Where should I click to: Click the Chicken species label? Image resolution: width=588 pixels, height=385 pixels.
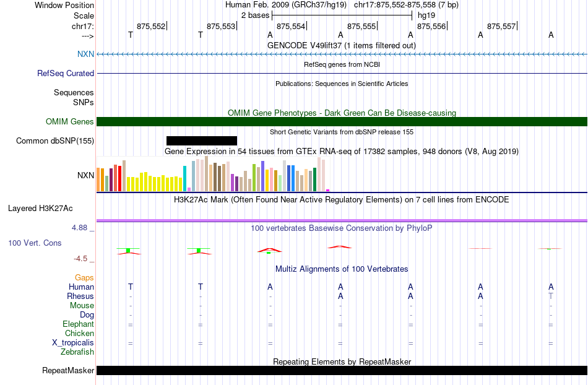pos(79,333)
